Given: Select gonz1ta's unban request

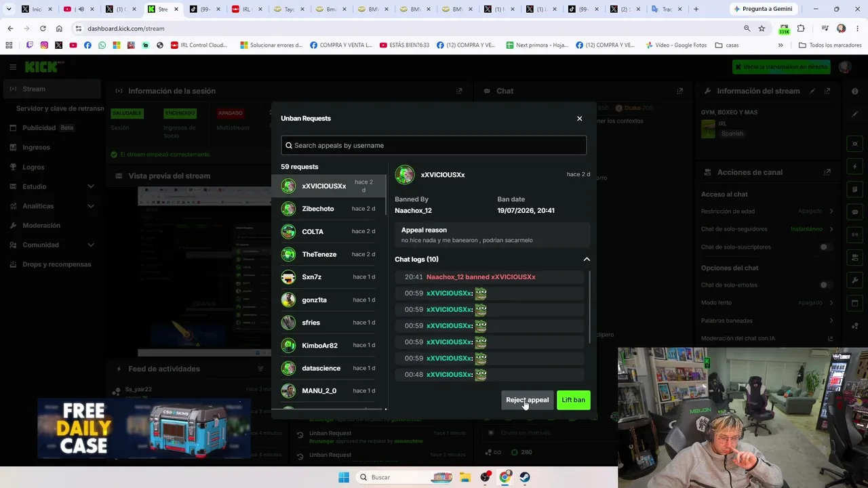Looking at the screenshot, I should click(329, 300).
